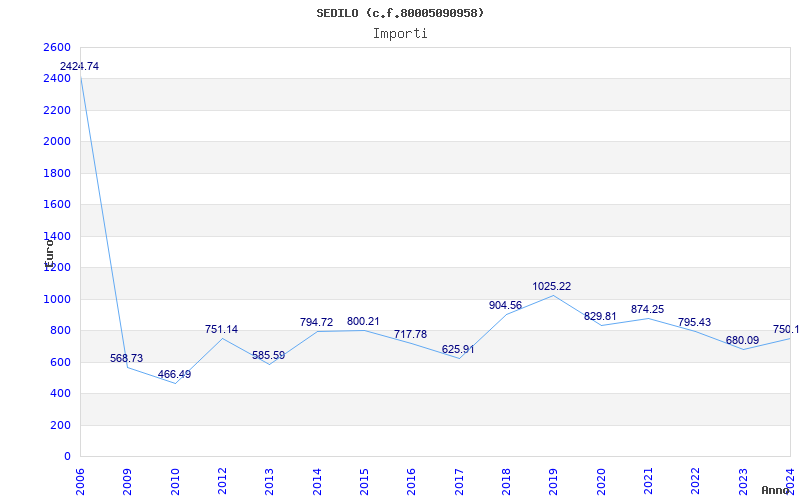800x500 pixels.
Task: Click the 1000 y-axis value
Action: 57,299
